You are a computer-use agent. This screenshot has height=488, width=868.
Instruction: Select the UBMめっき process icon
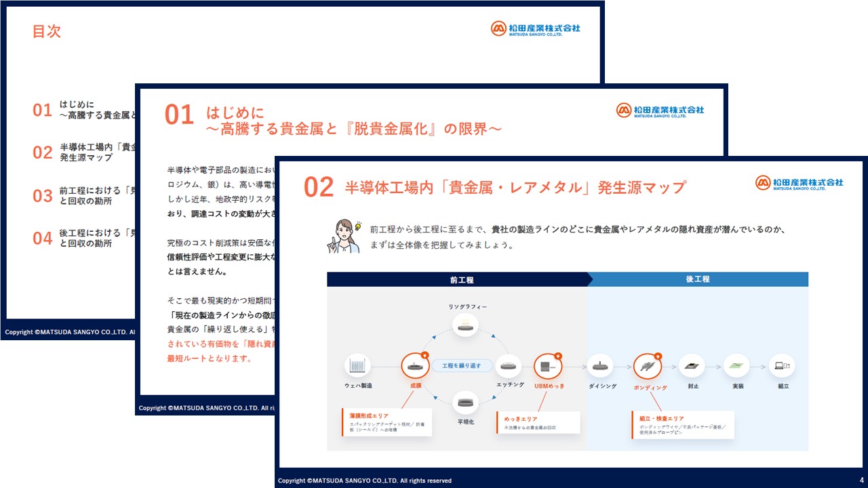coord(548,366)
